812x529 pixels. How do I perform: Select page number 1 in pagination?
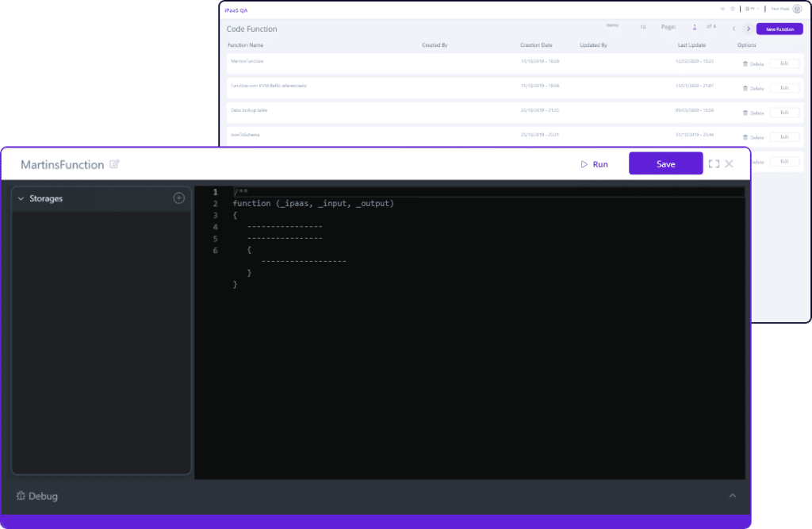(x=695, y=26)
